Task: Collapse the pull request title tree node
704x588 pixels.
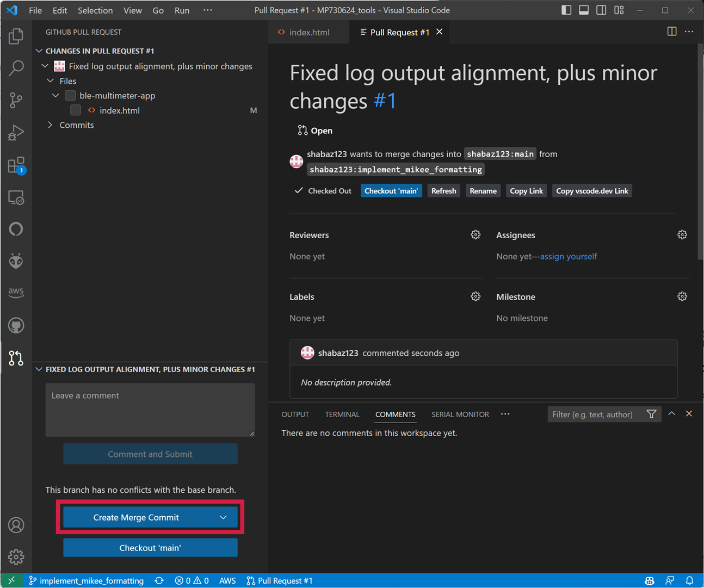Action: tap(45, 66)
